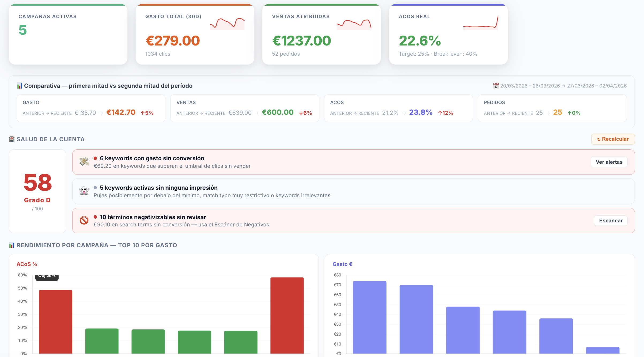Click the Gasto Total sparkline chart

click(x=227, y=24)
